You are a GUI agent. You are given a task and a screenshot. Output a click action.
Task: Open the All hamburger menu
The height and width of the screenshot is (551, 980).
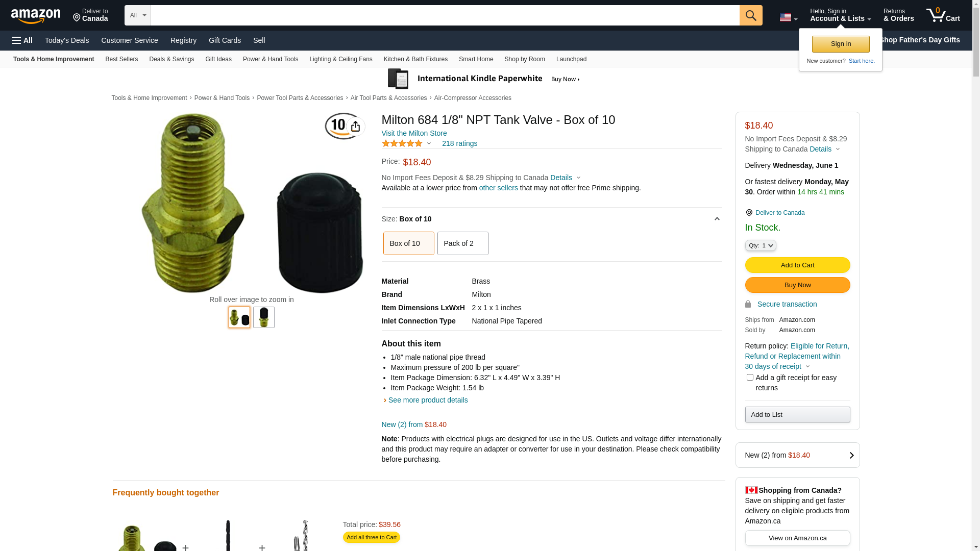[22, 40]
